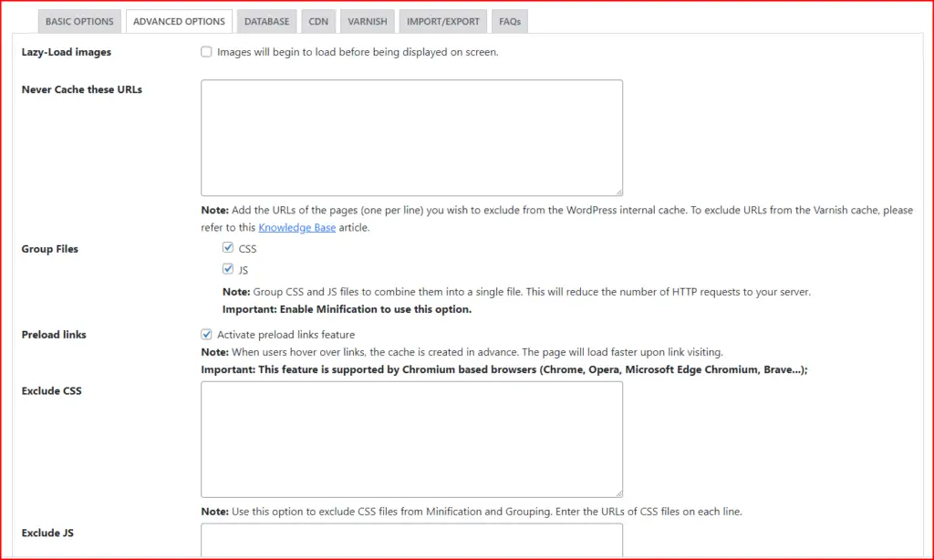Open the Varnish tab
Image resolution: width=934 pixels, height=560 pixels.
[x=368, y=22]
